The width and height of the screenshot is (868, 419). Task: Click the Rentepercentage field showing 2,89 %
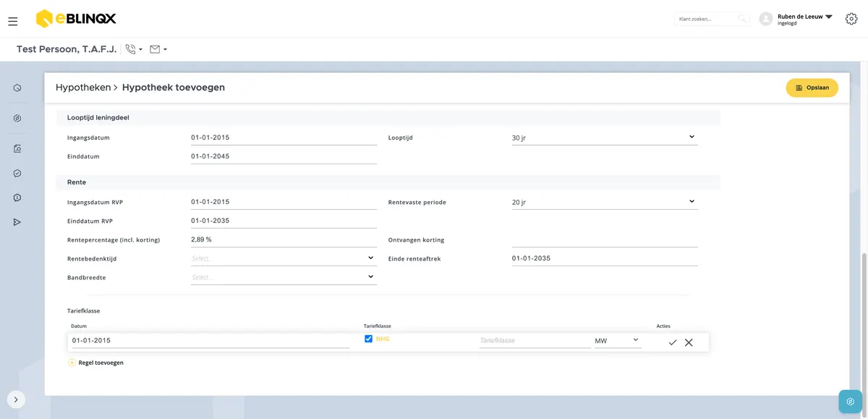pyautogui.click(x=284, y=240)
